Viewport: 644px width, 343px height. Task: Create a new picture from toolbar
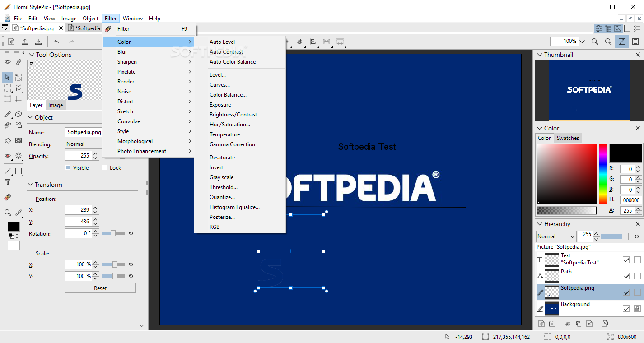click(x=11, y=42)
